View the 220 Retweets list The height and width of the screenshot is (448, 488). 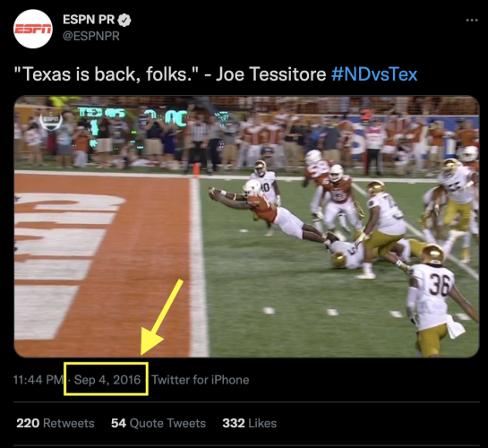(x=56, y=424)
